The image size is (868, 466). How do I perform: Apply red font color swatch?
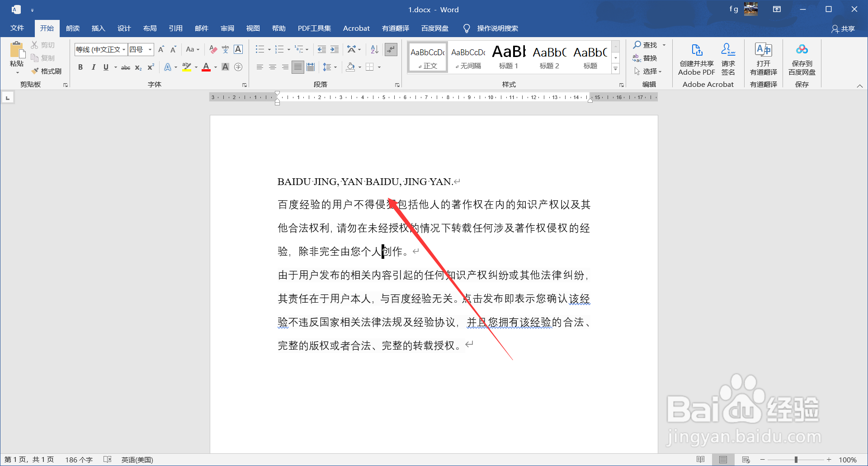206,67
